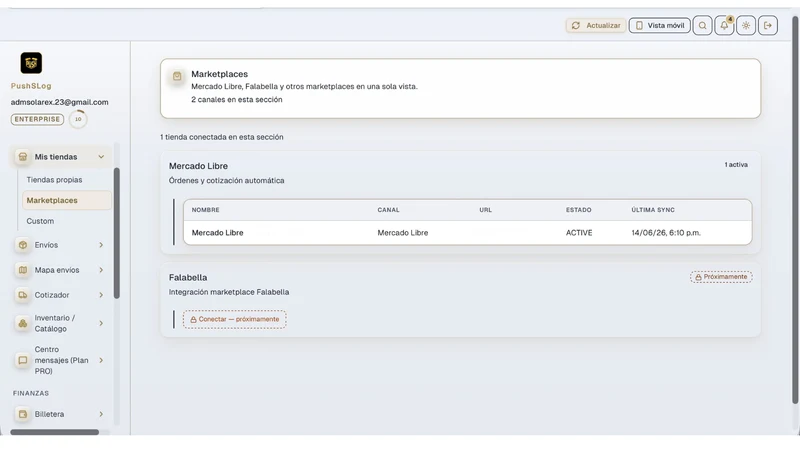Click the FINANZAS section label

click(x=31, y=393)
